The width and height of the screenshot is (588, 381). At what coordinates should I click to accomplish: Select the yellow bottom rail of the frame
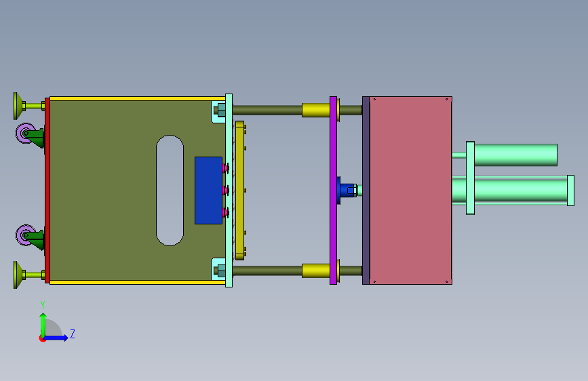coord(137,283)
